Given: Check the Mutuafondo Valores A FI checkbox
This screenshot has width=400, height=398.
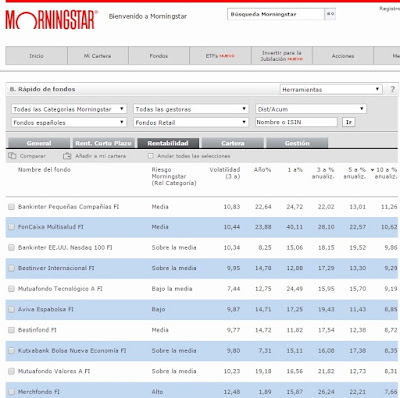Looking at the screenshot, I should pyautogui.click(x=11, y=371).
